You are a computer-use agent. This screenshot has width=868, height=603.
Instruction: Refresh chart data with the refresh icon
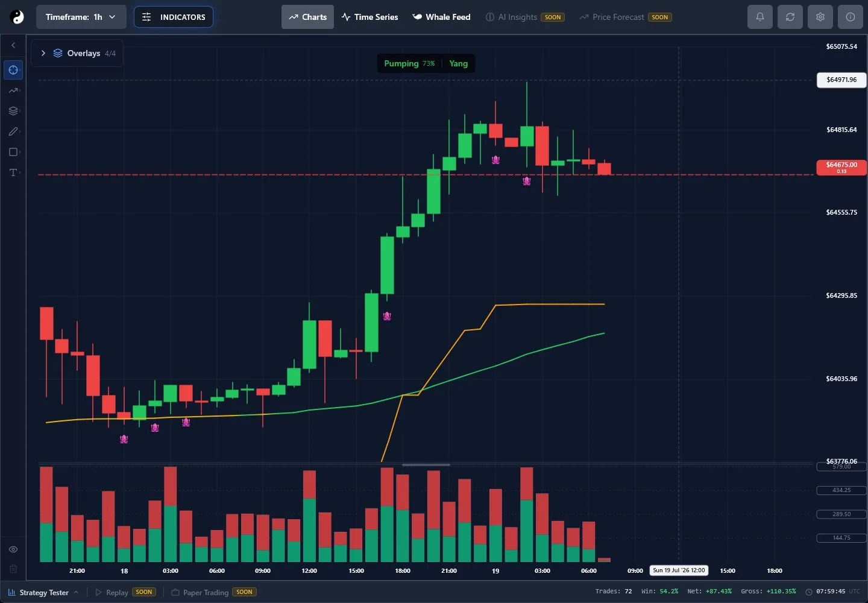(790, 17)
